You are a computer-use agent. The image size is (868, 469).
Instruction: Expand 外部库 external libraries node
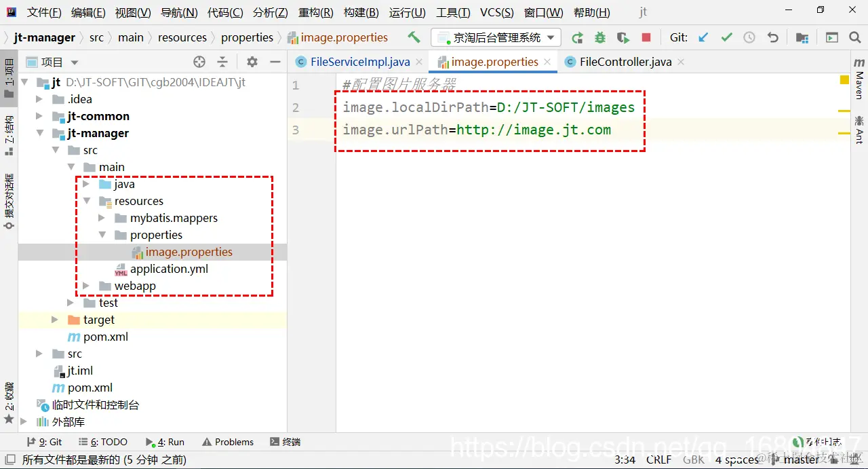(25, 421)
